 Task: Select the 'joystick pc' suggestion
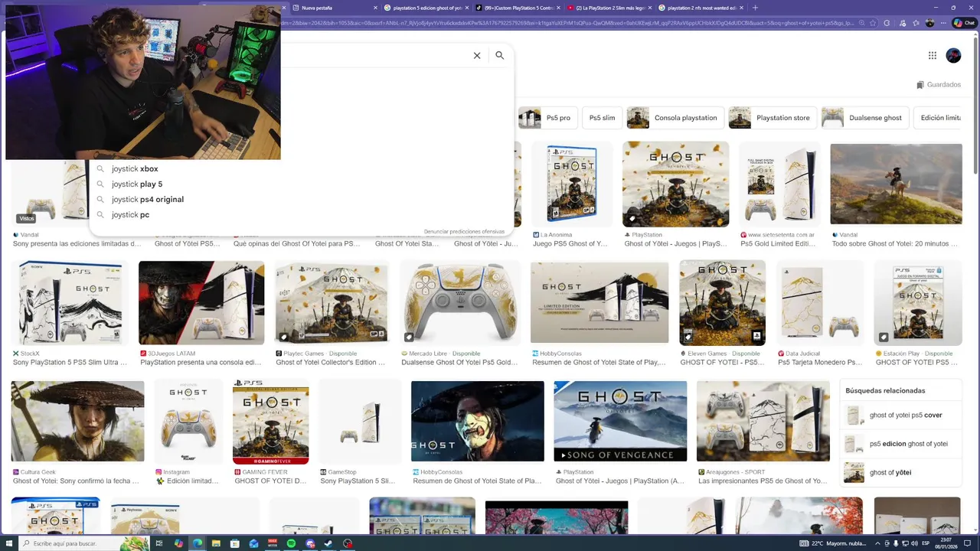[302, 214]
